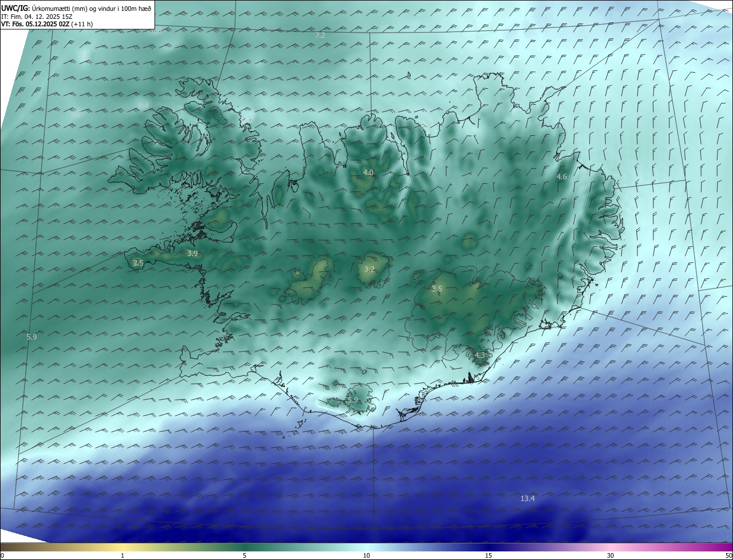Click the 4.3 value label on southeast Vatnajökull
The width and height of the screenshot is (733, 560).
coord(480,356)
